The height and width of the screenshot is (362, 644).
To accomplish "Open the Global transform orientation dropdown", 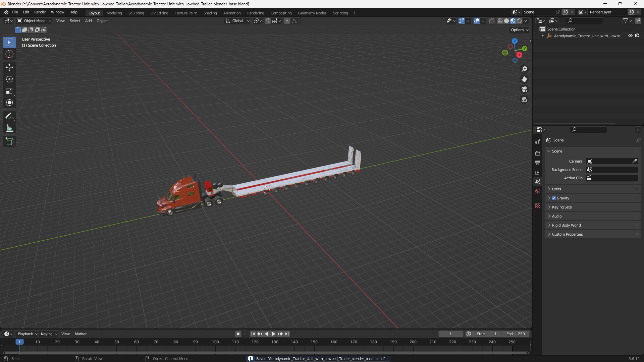I will coord(237,21).
